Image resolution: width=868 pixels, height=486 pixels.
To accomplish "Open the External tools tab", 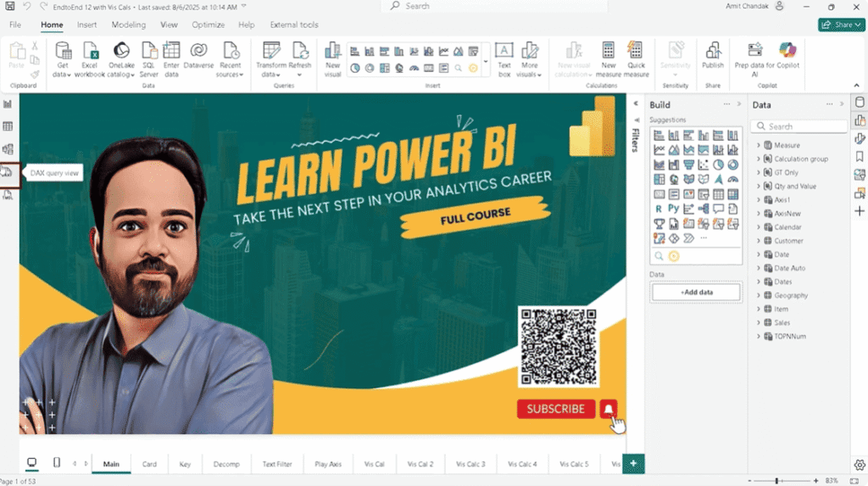I will [294, 25].
